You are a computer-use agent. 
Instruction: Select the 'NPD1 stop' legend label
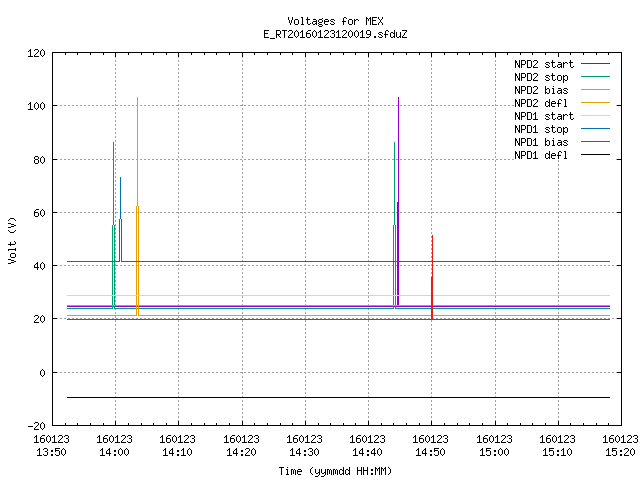point(541,129)
